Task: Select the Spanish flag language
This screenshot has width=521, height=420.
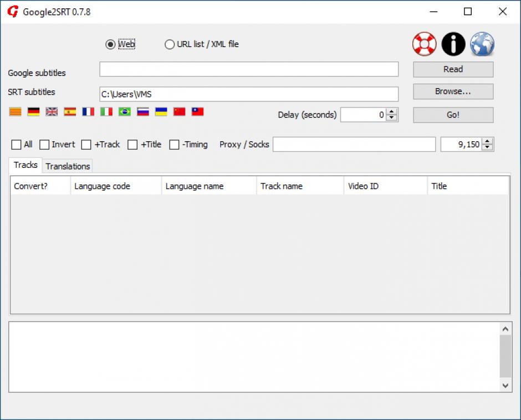Action: click(70, 111)
